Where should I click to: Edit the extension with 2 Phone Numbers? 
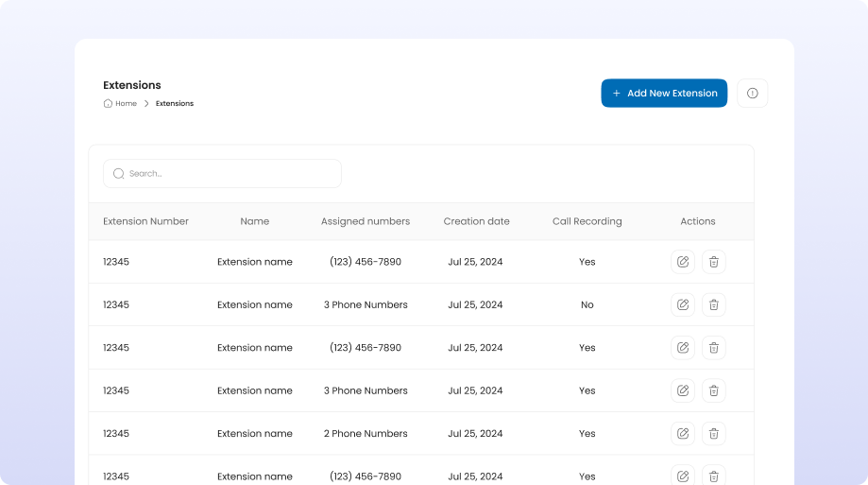coord(683,434)
